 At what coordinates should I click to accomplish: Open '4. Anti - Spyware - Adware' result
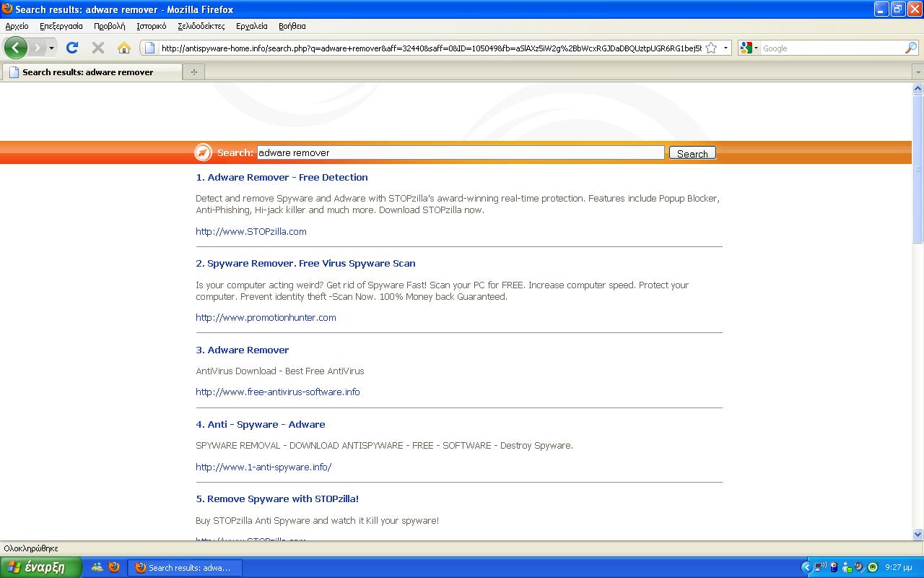(x=261, y=424)
